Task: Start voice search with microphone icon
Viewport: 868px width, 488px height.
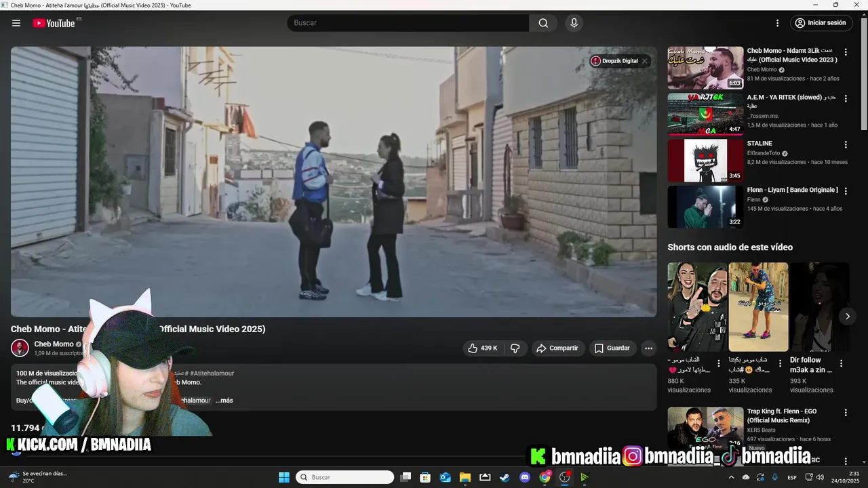Action: 574,23
